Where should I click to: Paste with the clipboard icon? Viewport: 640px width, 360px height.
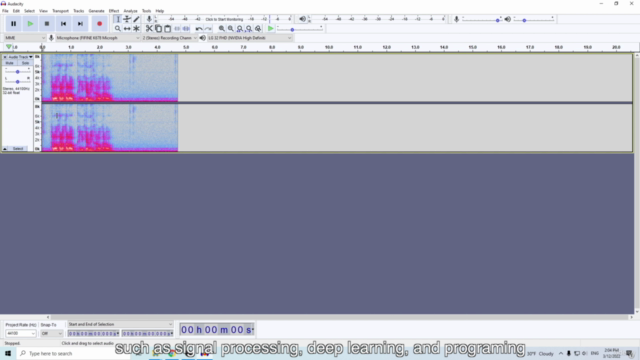pyautogui.click(x=167, y=29)
